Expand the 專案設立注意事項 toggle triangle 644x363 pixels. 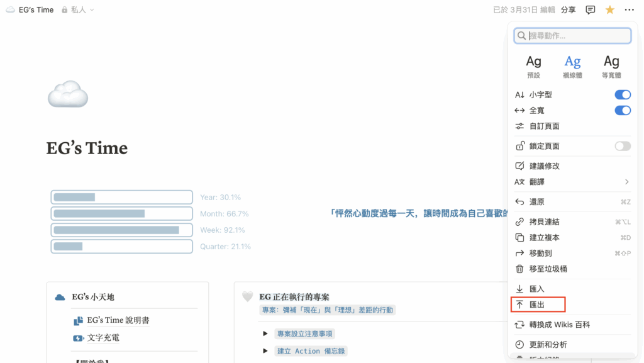pos(265,333)
